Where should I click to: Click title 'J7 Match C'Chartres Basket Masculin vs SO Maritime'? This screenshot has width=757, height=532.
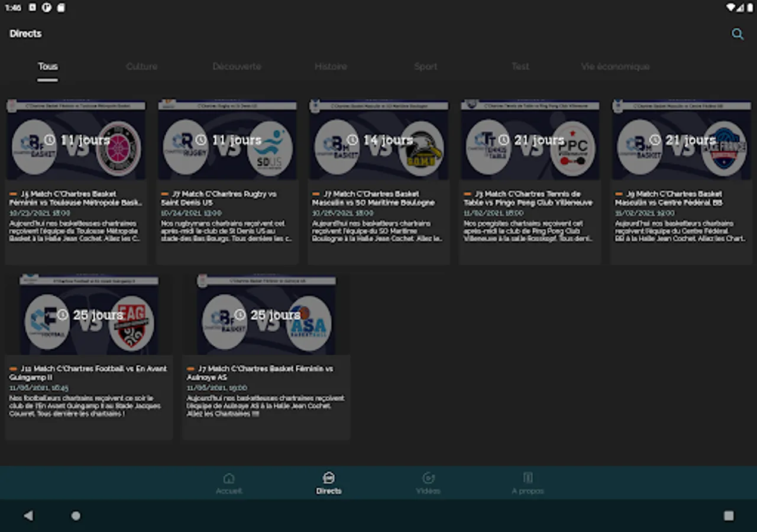click(x=374, y=198)
